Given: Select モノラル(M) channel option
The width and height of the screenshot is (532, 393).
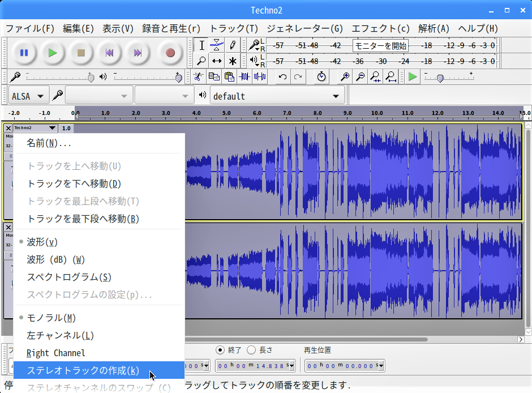Looking at the screenshot, I should coord(99,318).
